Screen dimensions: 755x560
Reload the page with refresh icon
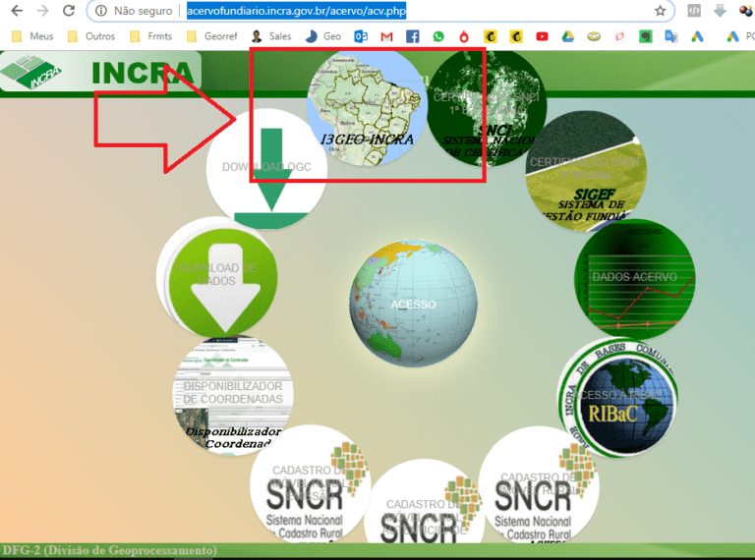[69, 11]
